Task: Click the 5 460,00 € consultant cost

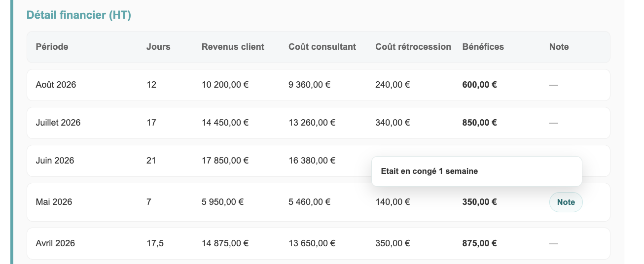Action: (309, 202)
